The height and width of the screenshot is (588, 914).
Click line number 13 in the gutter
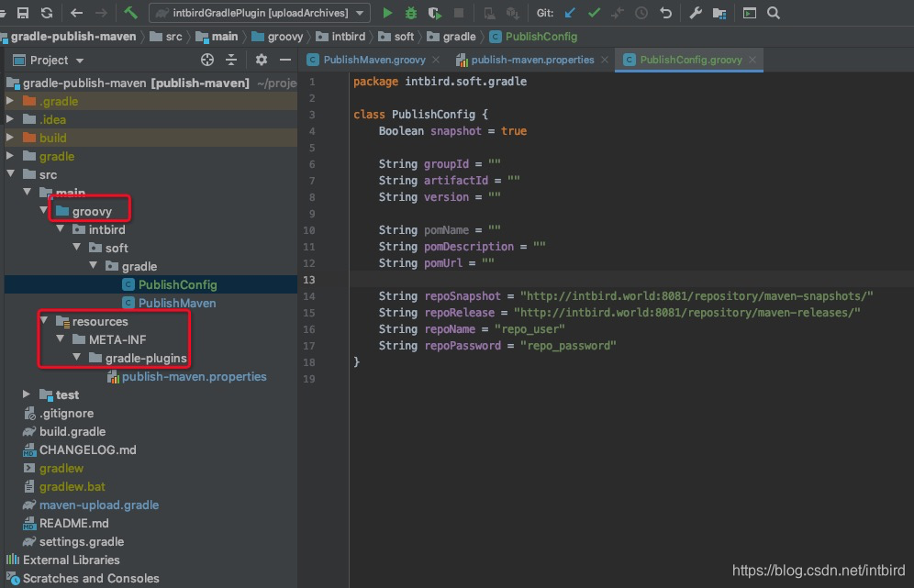[309, 280]
